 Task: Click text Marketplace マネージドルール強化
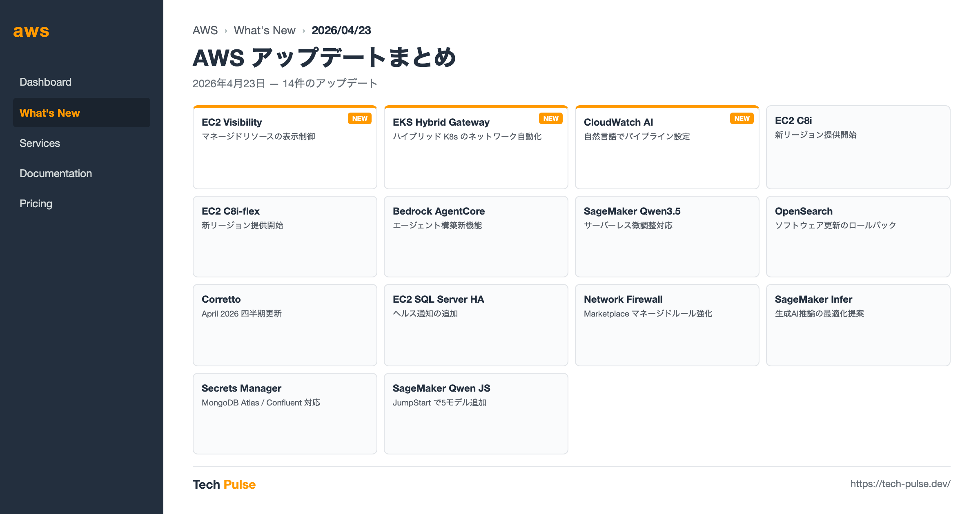coord(648,313)
